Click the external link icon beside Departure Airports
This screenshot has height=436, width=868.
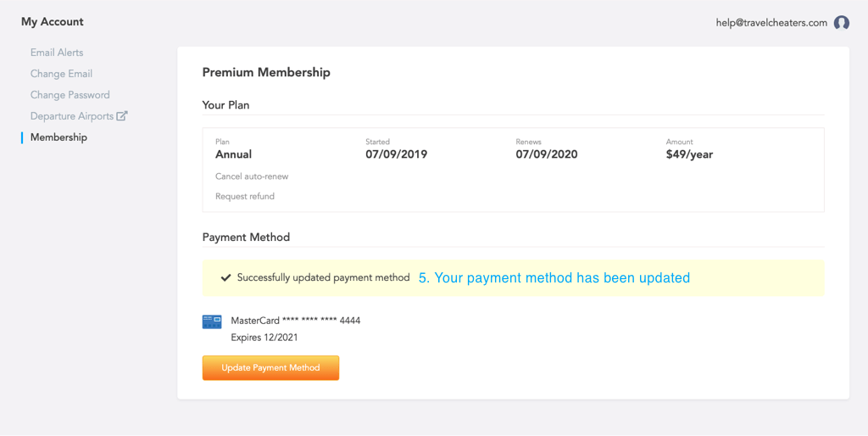click(x=122, y=116)
